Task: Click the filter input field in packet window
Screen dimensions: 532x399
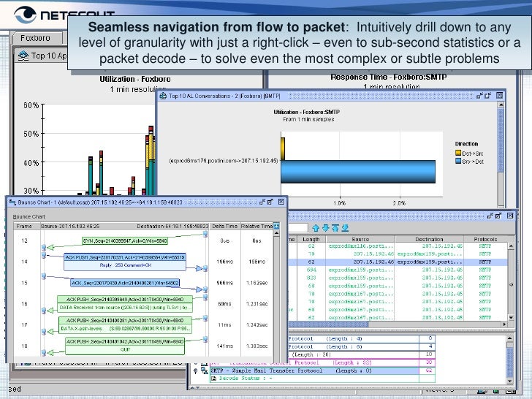Action: point(298,228)
